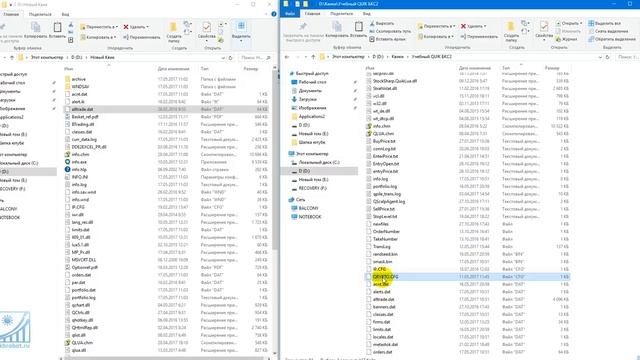This screenshot has height=360, width=640.
Task: Click Создать папку in left window ribbon
Action: tap(173, 33)
